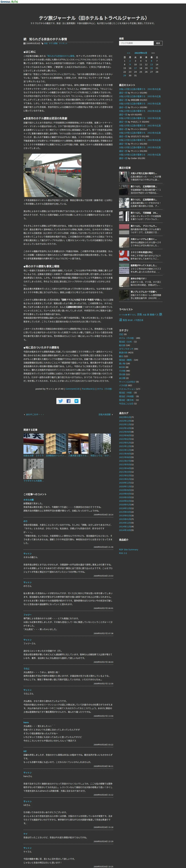Viewport: 186px width, 868px height.
Task: Open recent article 青いプレミアムカーで京都へ
Action: click(x=144, y=292)
